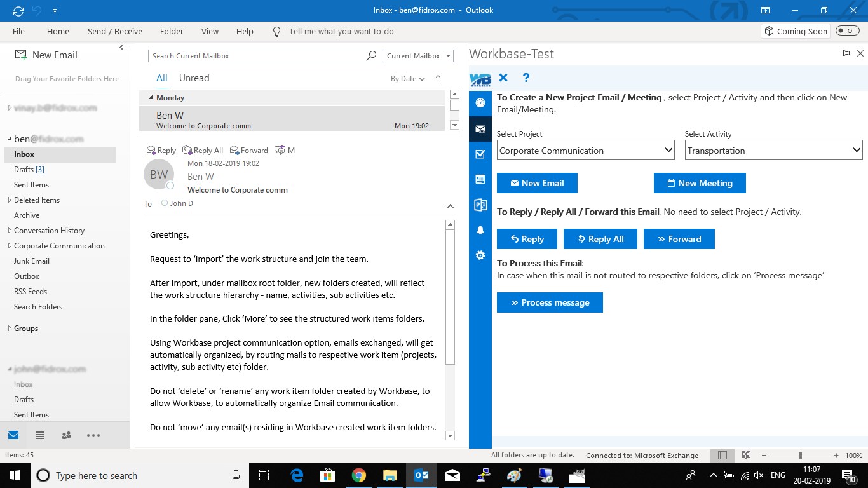Screen dimensions: 868x488
Task: Switch to Calendar in the navigation bar
Action: pyautogui.click(x=40, y=435)
